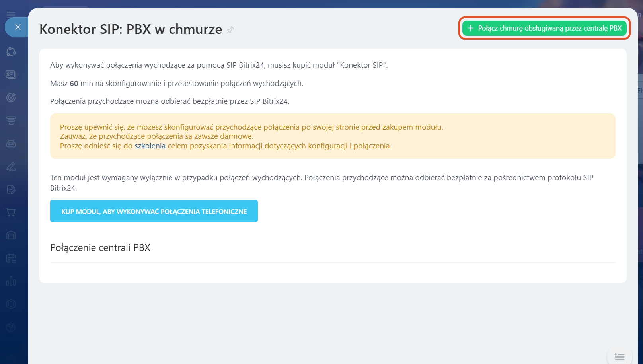Open the pencil signature sidebar icon
Image resolution: width=643 pixels, height=364 pixels.
[x=11, y=166]
